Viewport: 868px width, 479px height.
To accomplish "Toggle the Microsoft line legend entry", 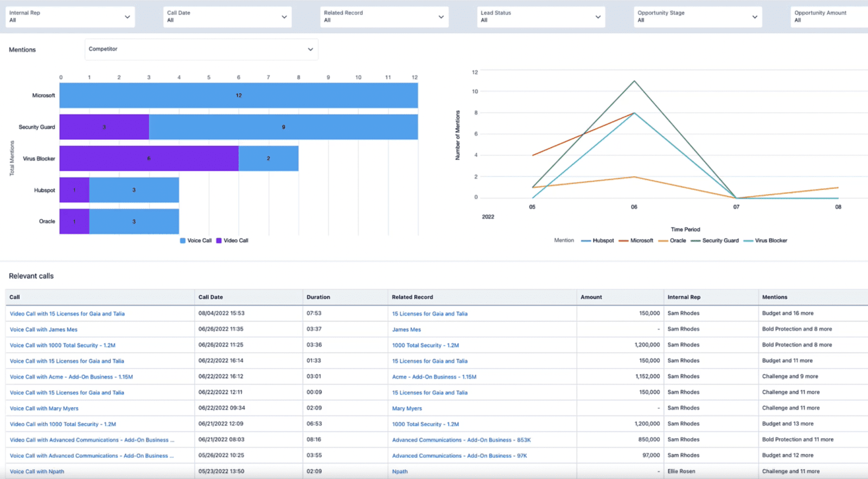I will 636,240.
